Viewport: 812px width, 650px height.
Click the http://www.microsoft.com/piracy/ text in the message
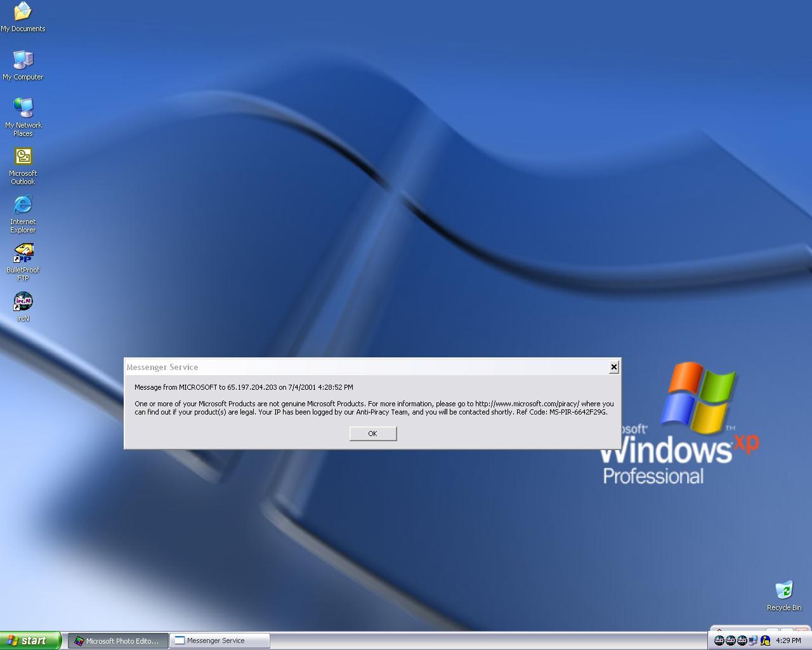tap(527, 404)
